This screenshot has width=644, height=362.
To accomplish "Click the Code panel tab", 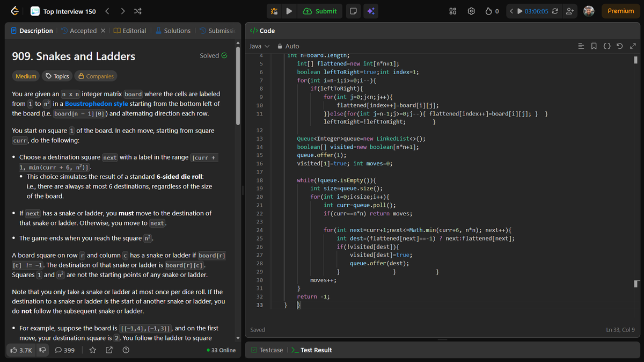I will point(263,31).
